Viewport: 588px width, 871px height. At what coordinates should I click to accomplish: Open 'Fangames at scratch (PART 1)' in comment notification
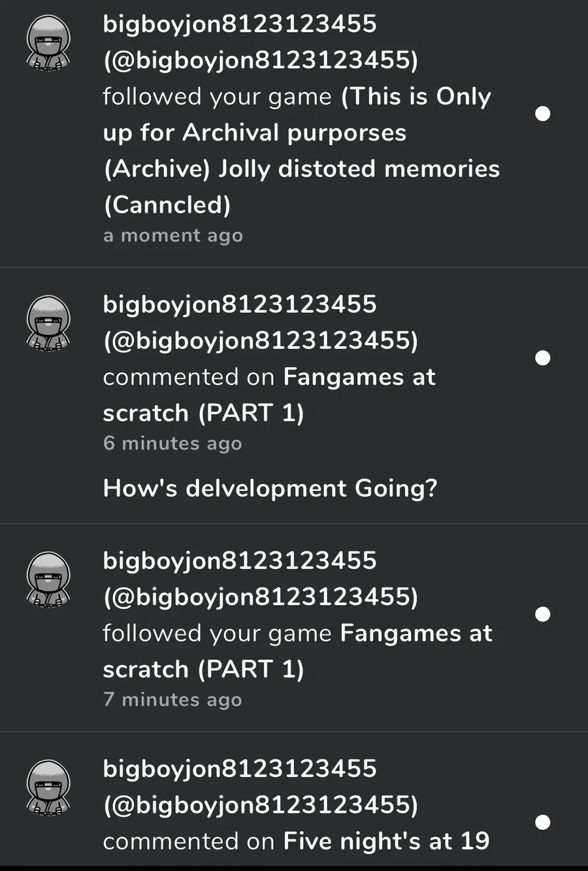pos(269,395)
